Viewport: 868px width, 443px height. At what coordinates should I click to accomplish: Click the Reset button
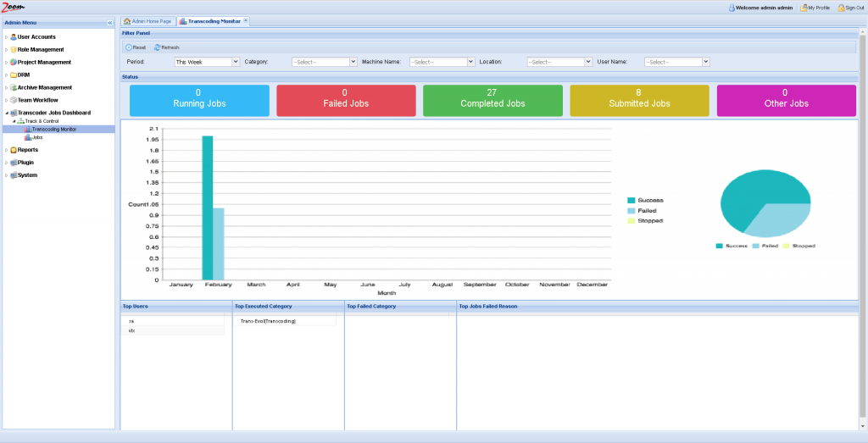(136, 47)
